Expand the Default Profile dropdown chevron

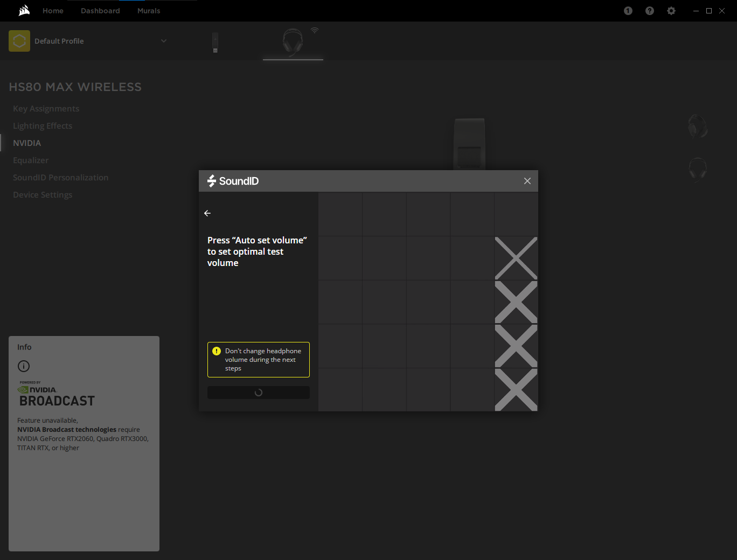click(164, 41)
